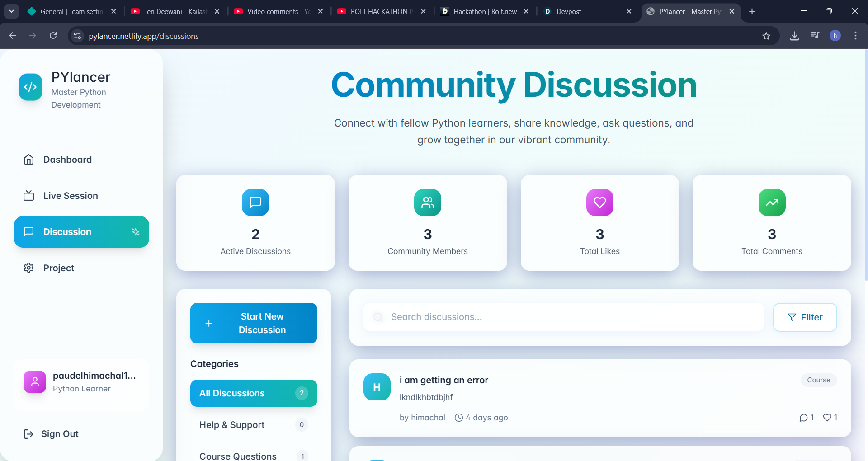Click the Dashboard home icon
The image size is (868, 461).
28,160
